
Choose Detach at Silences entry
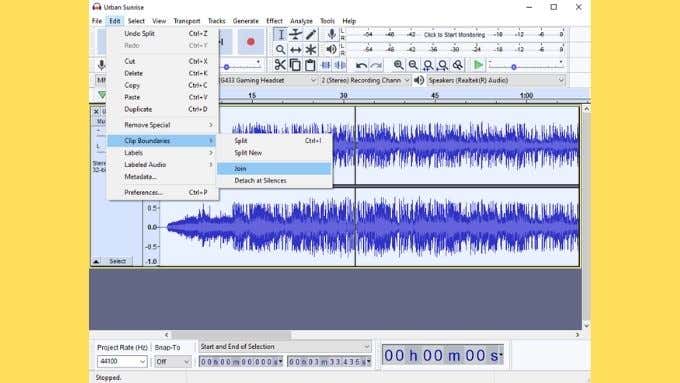point(274,180)
